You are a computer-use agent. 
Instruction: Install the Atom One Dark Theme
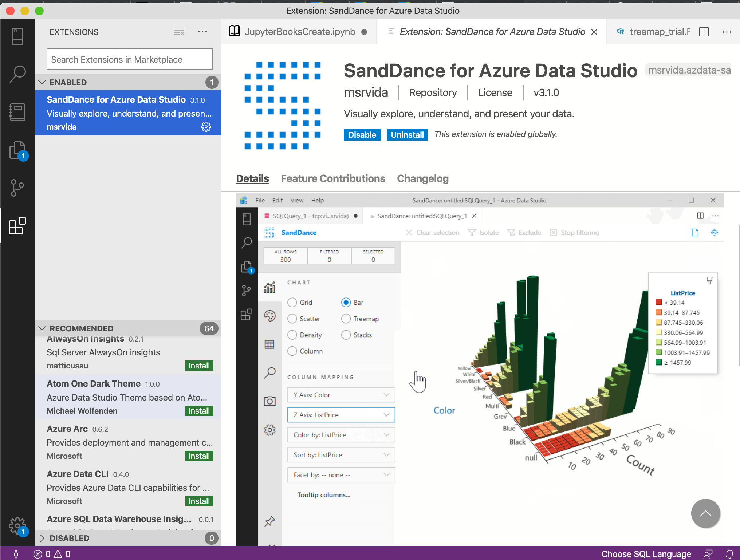point(199,411)
